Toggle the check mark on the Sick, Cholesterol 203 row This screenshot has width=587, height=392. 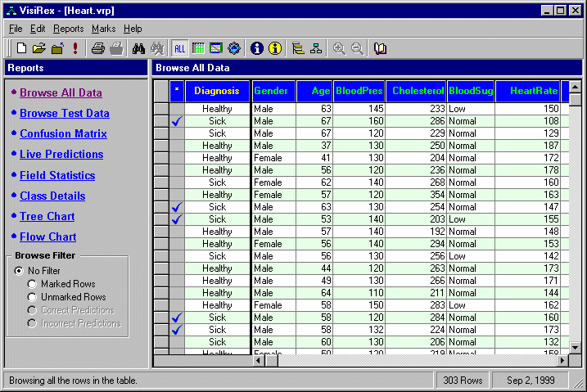click(x=177, y=219)
